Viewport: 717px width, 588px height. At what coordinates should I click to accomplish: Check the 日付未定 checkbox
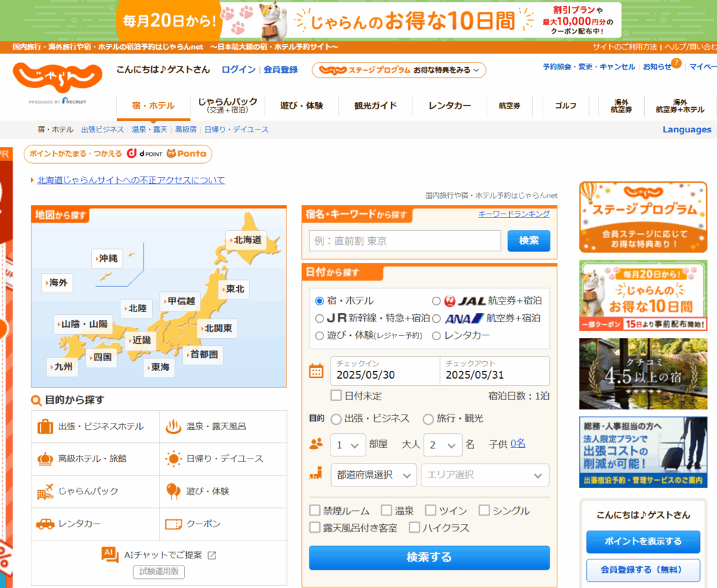coord(336,395)
